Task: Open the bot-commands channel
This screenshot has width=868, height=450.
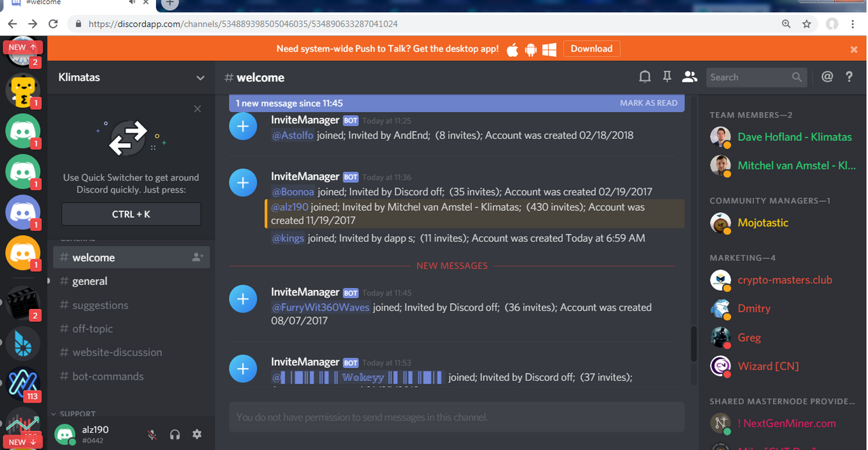Action: [132, 376]
